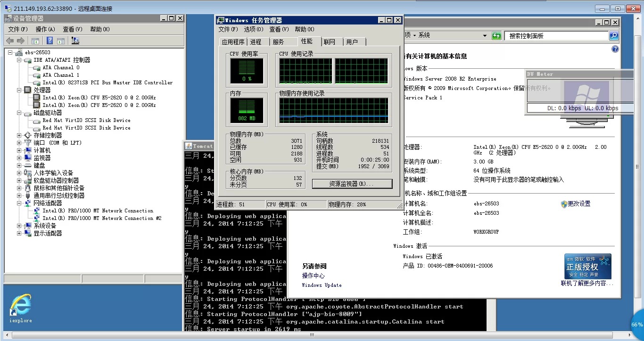Collapse the 磁盘驱动器 node
The height and width of the screenshot is (341, 644).
pos(19,113)
